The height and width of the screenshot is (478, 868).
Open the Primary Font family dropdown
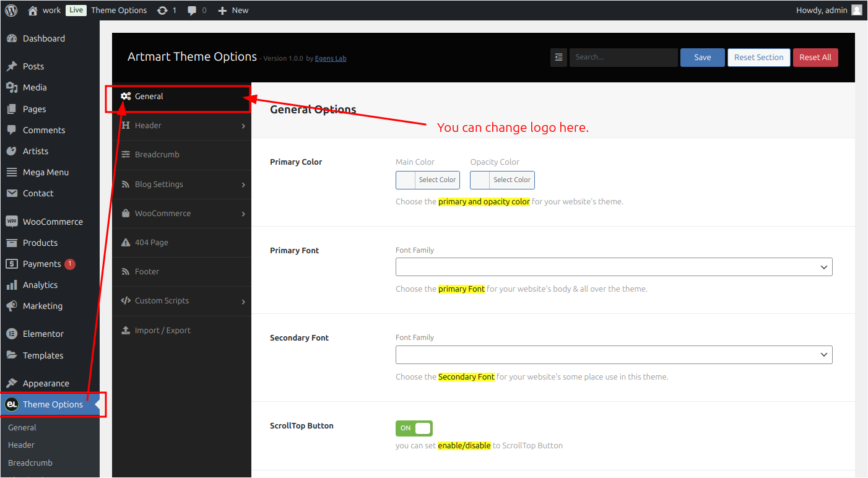(614, 267)
